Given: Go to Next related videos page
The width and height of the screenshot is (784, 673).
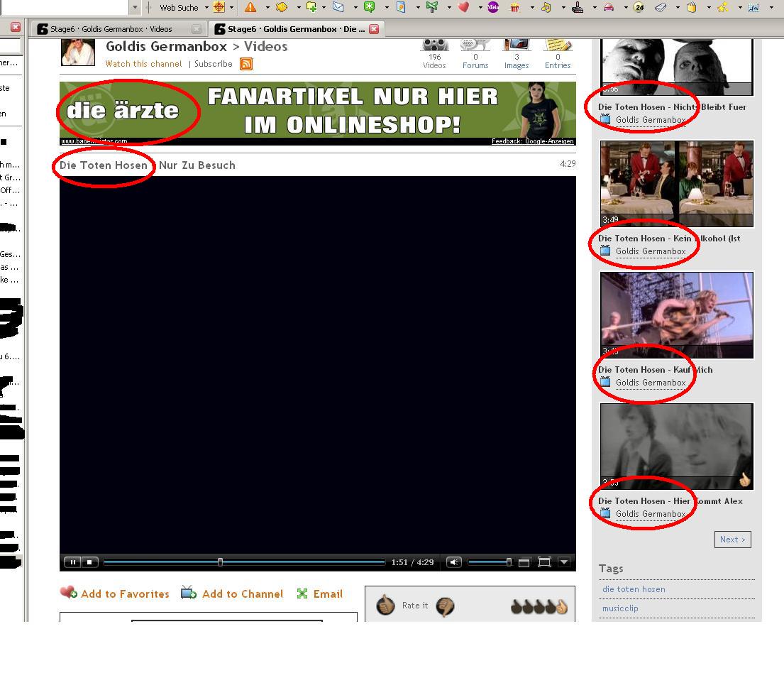Looking at the screenshot, I should 732,540.
